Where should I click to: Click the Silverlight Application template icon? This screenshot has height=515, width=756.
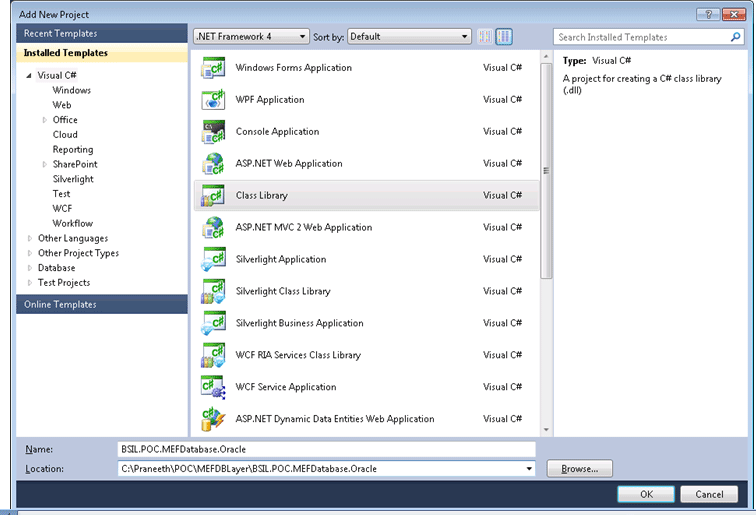(213, 259)
